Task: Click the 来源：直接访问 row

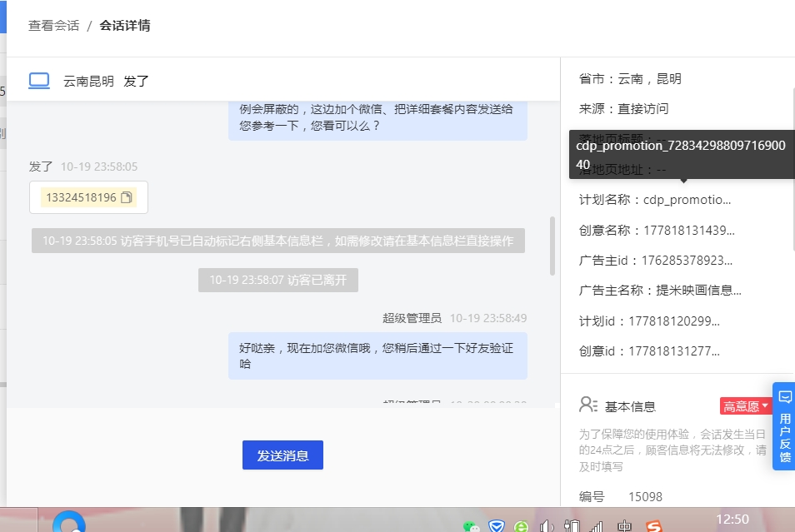Action: tap(623, 109)
